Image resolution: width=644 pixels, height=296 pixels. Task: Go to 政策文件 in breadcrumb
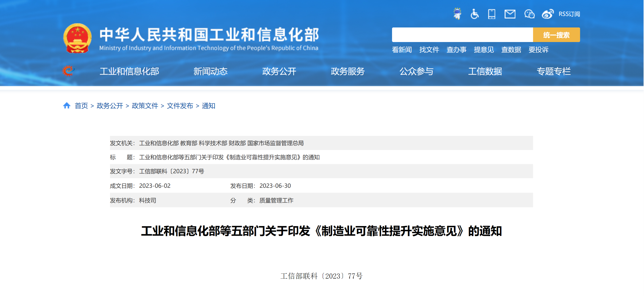tap(145, 106)
